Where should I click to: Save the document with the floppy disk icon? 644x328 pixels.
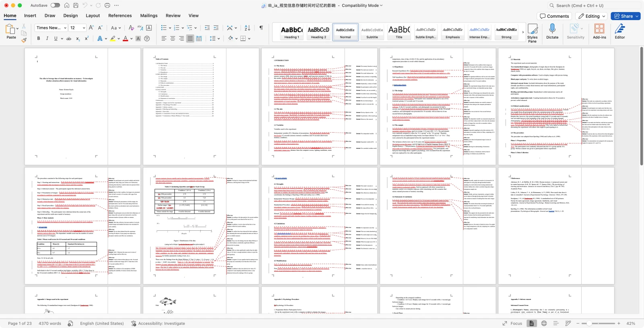[x=76, y=5]
